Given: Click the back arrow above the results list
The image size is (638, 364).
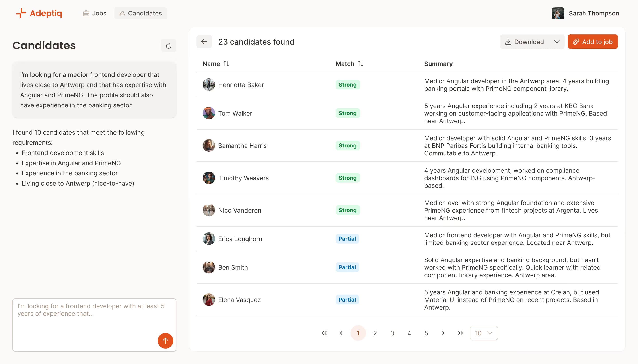Looking at the screenshot, I should [x=204, y=41].
